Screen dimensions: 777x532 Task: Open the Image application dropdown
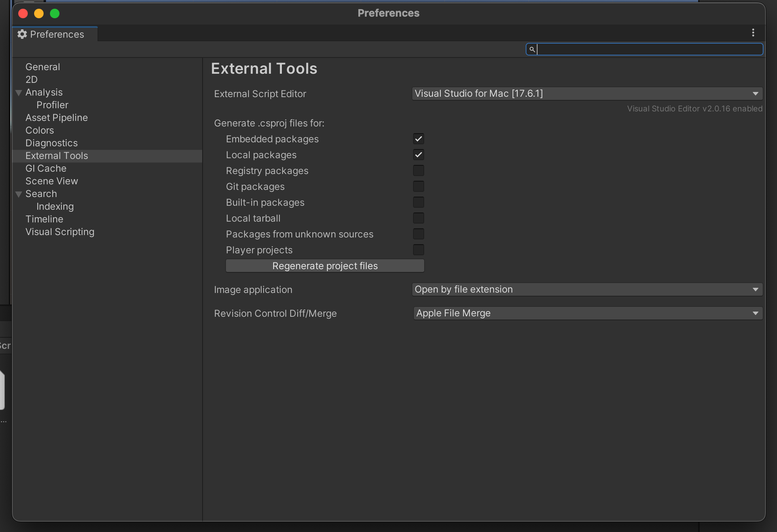tap(587, 290)
